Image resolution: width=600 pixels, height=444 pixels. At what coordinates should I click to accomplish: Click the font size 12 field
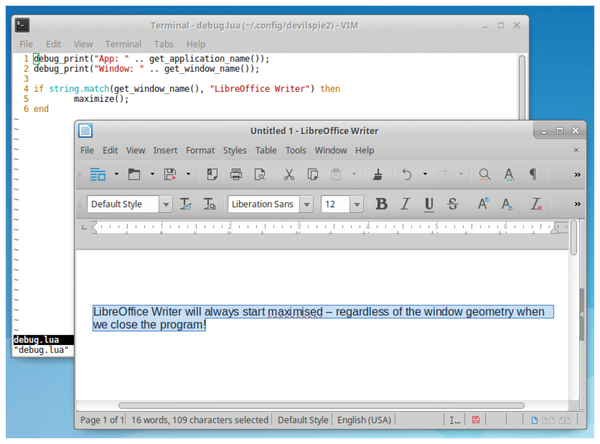click(x=335, y=204)
